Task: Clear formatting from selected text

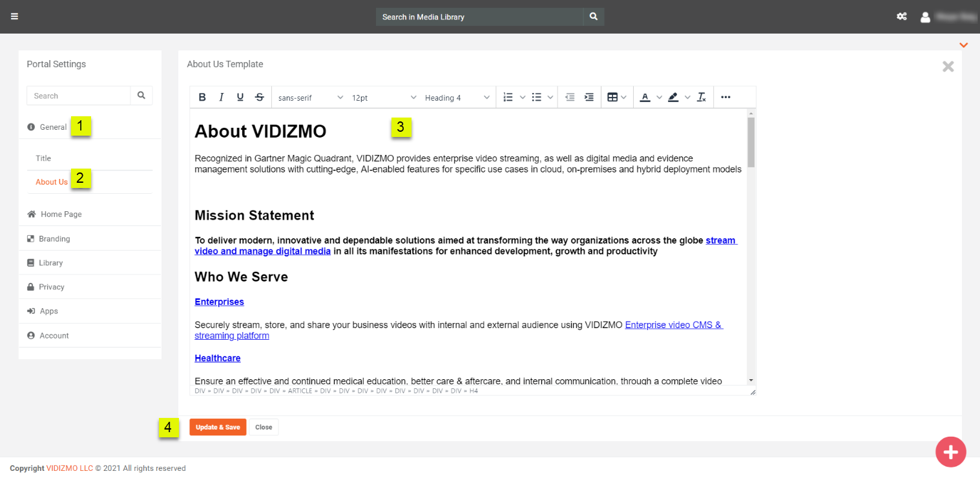Action: pyautogui.click(x=702, y=98)
